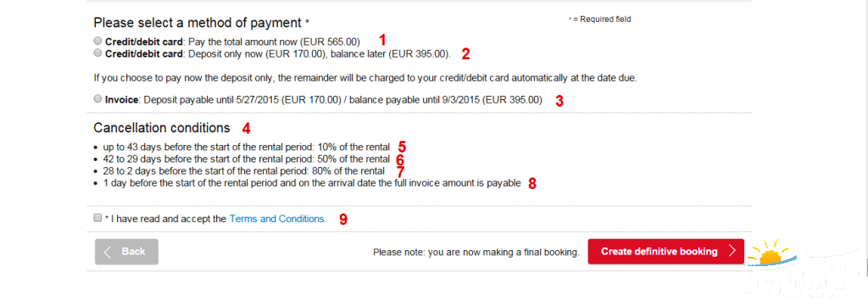Click red marker 4 beside Cancellation conditions
Image resolution: width=868 pixels, height=306 pixels.
(x=247, y=128)
